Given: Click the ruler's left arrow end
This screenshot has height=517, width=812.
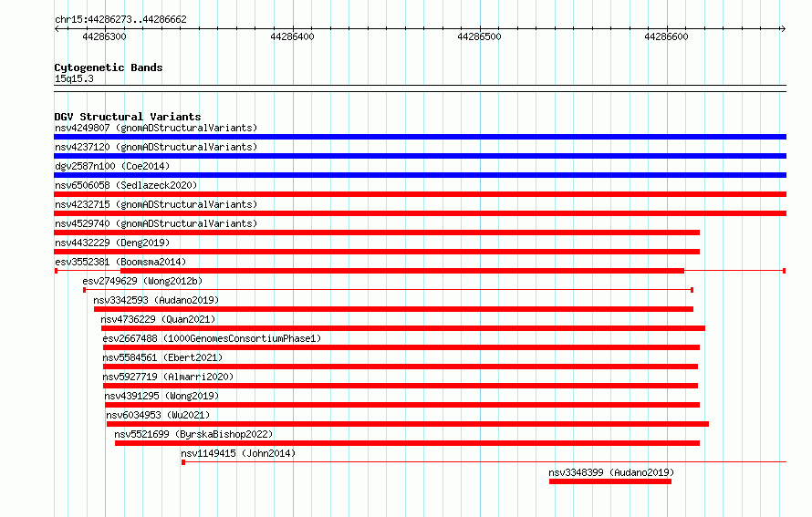Looking at the screenshot, I should 57,29.
